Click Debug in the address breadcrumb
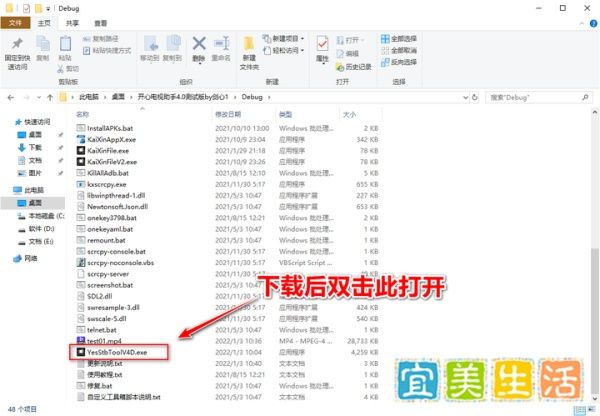Viewport: 600px width, 416px height. click(x=252, y=97)
